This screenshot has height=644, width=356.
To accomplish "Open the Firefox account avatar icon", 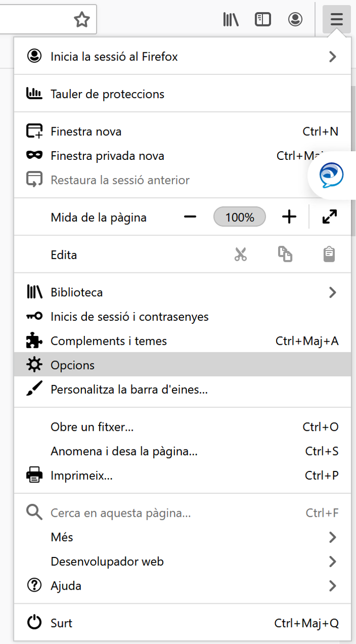I will tap(295, 20).
